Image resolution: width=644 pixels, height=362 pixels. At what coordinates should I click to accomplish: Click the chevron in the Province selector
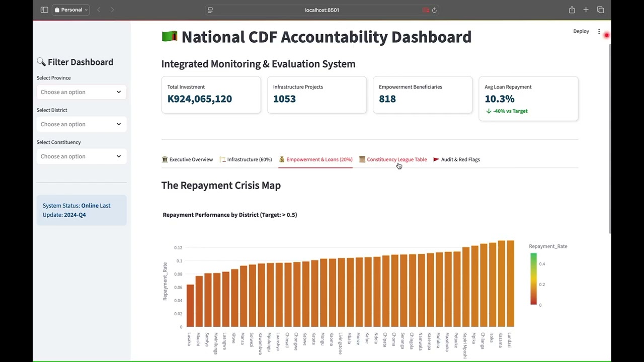click(119, 92)
